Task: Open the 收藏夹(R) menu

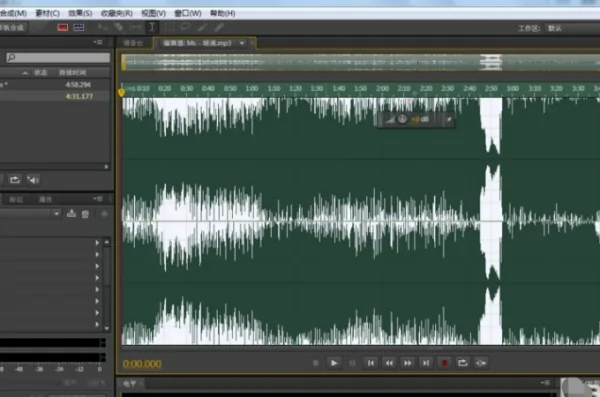Action: (x=116, y=13)
